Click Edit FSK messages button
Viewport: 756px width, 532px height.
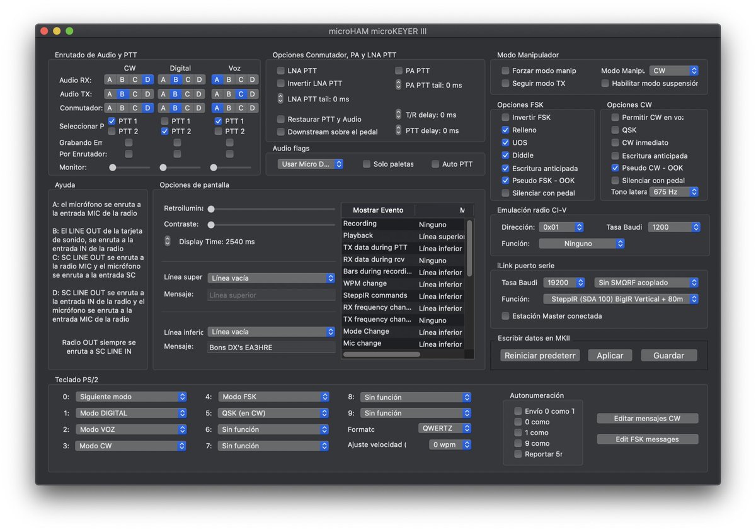point(648,439)
